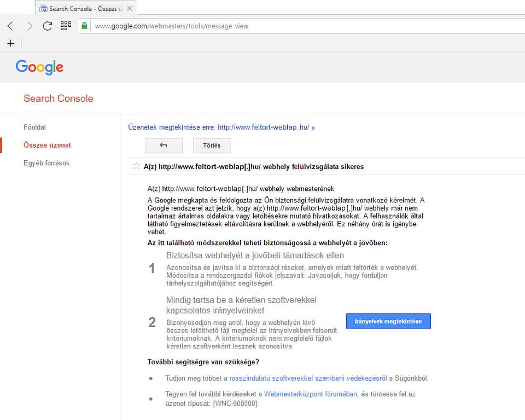Image resolution: width=525 pixels, height=420 pixels.
Task: Reload the page with the refresh icon
Action: click(48, 26)
